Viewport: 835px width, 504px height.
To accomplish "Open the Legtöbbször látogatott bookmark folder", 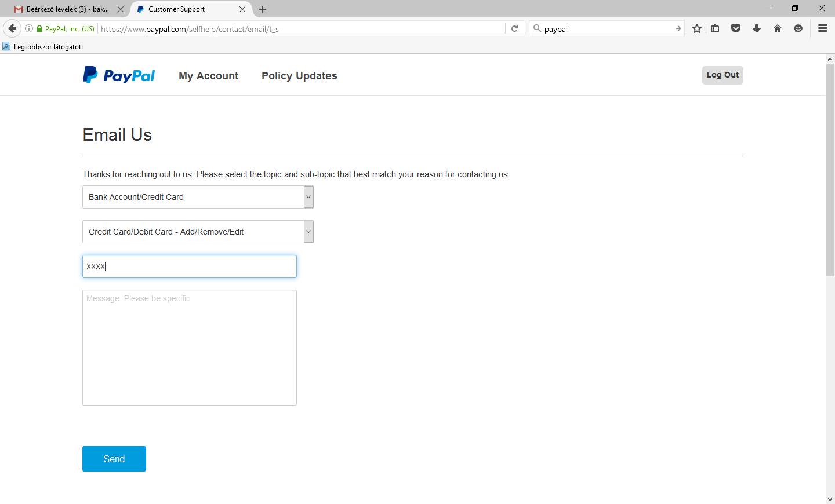I will (43, 46).
